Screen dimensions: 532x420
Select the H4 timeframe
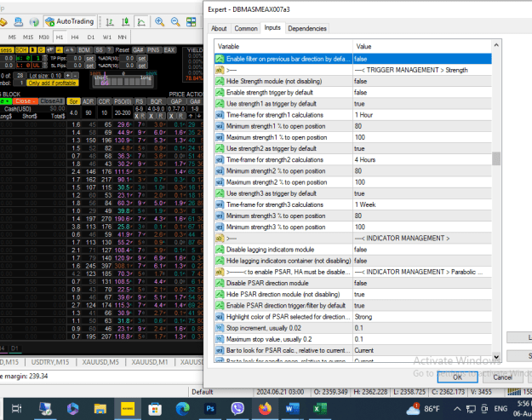(x=75, y=37)
